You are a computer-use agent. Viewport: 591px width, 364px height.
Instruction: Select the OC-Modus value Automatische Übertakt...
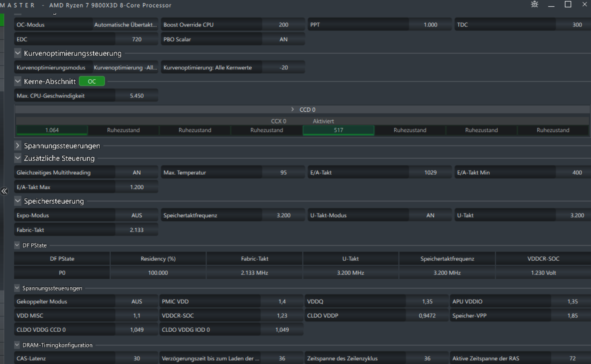pyautogui.click(x=125, y=25)
